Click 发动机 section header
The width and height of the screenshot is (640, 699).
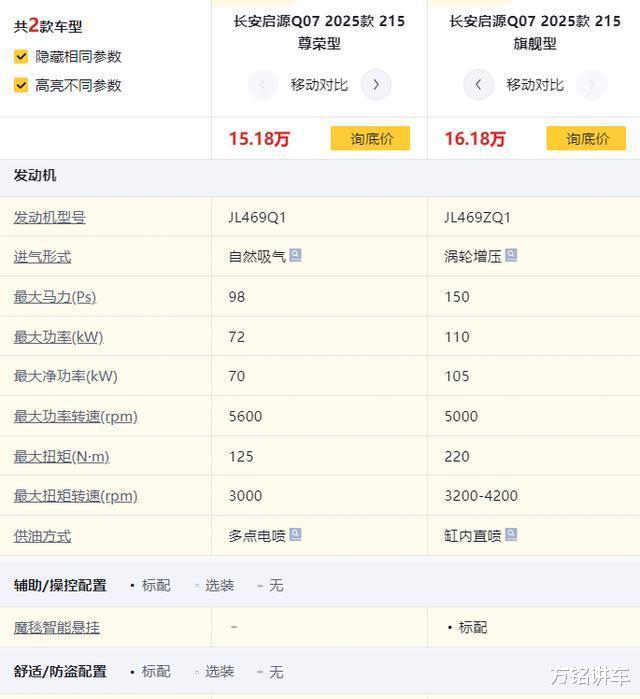tap(35, 175)
